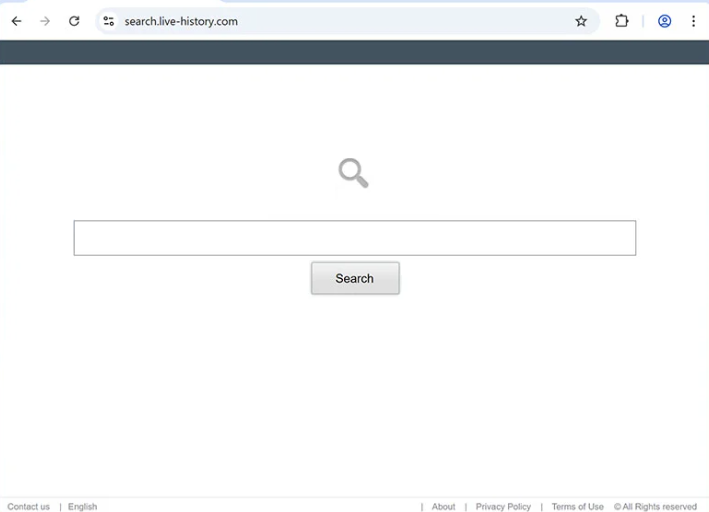The image size is (709, 512).
Task: Open the Terms of Use link
Action: (x=577, y=507)
